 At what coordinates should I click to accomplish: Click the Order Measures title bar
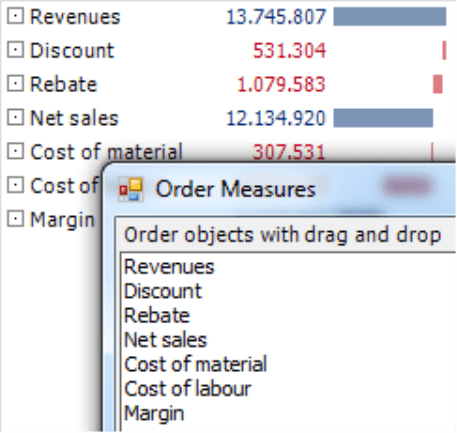coord(280,189)
